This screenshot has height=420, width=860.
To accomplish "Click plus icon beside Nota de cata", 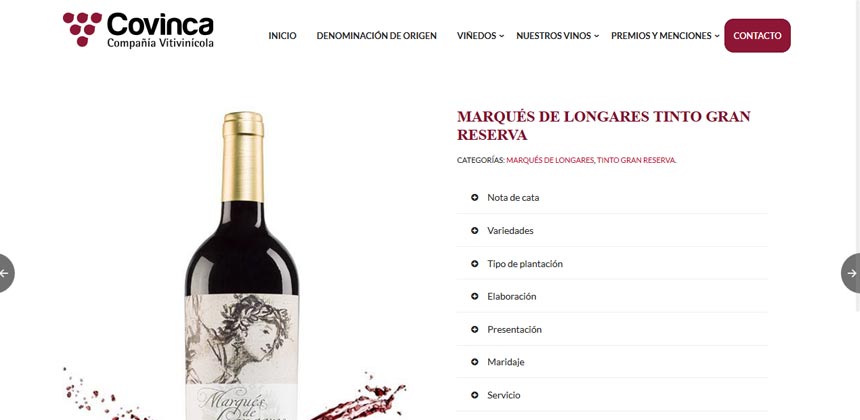I will 475,197.
